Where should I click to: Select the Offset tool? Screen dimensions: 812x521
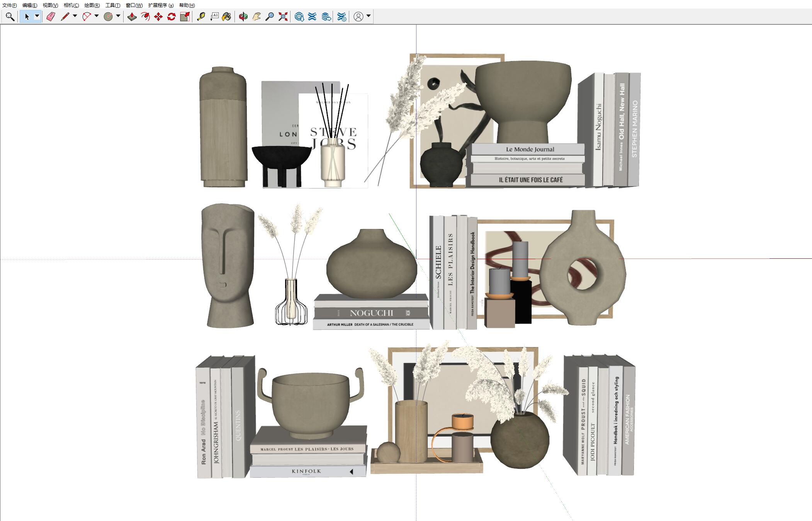click(x=145, y=17)
